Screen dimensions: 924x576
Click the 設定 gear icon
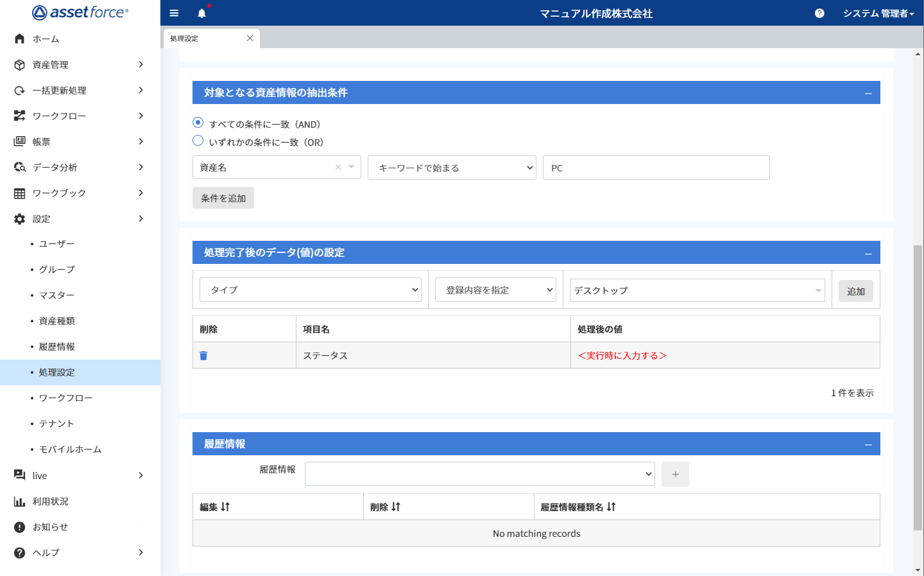(x=20, y=218)
